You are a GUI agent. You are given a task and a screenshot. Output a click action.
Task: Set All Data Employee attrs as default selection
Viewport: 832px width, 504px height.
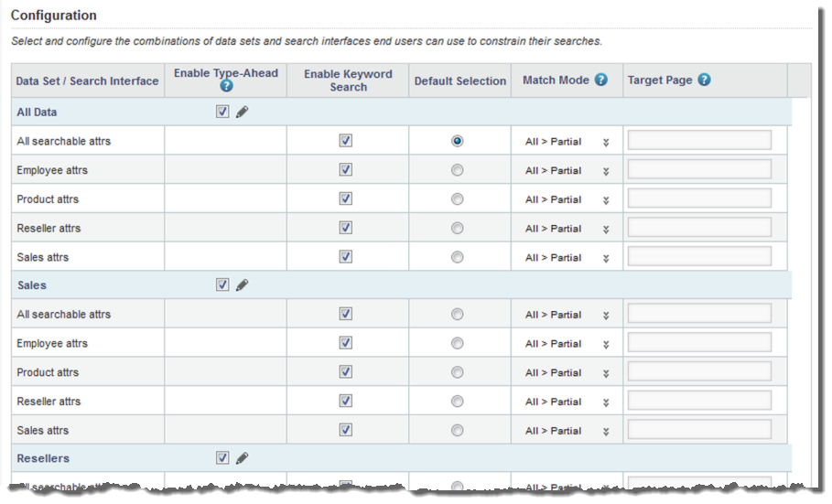tap(457, 170)
